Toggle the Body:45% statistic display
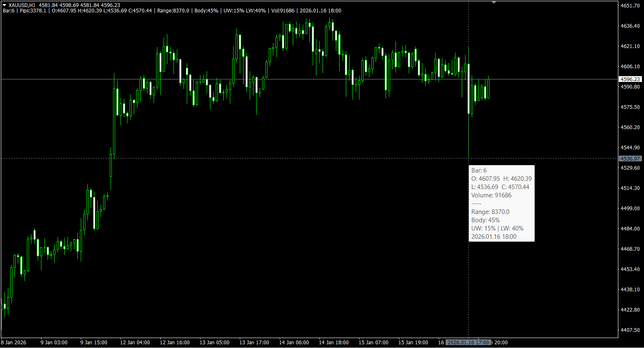Image resolution: width=644 pixels, height=348 pixels. [207, 11]
